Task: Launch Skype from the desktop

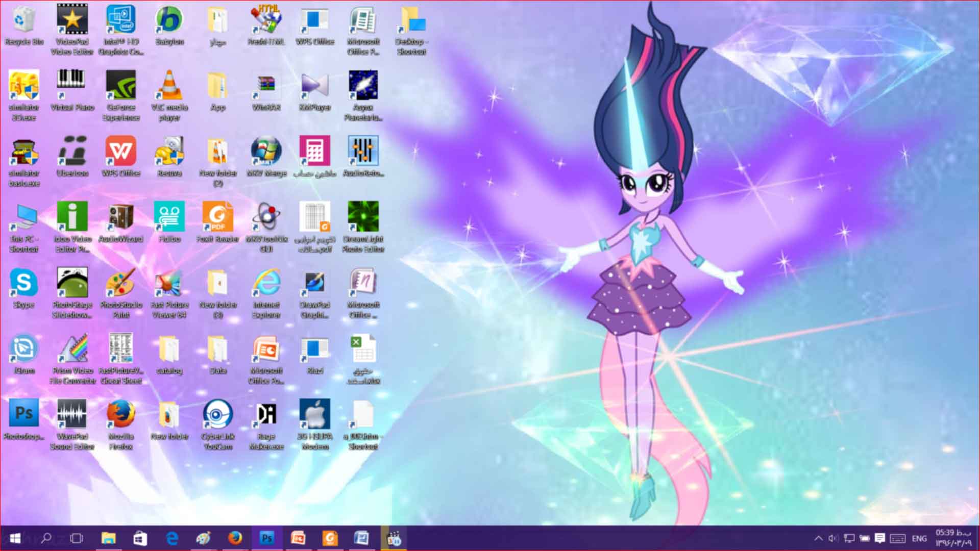Action: 23,288
